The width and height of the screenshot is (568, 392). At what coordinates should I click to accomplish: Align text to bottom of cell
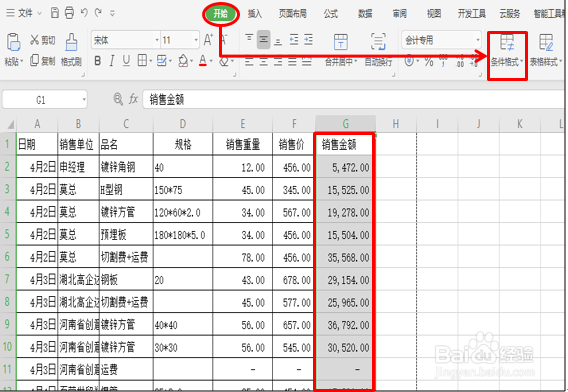click(278, 40)
